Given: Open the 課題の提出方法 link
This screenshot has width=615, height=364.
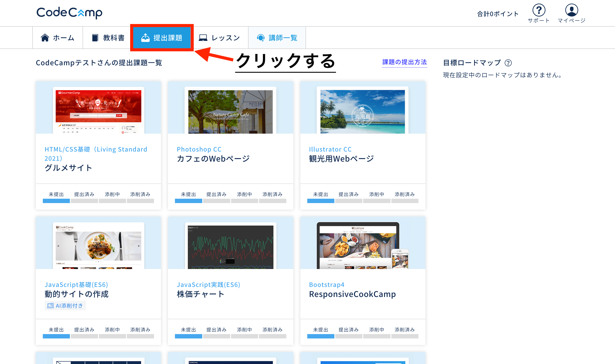Looking at the screenshot, I should (x=404, y=62).
